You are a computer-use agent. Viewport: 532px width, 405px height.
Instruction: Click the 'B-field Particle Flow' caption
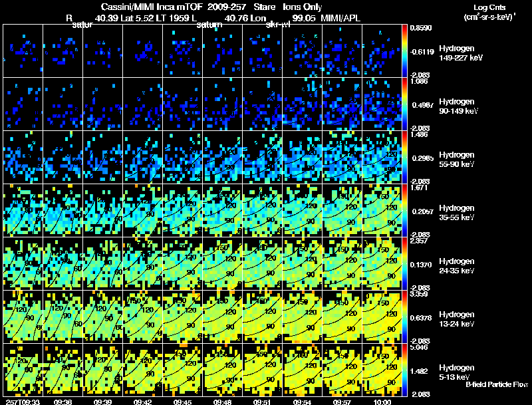[x=497, y=384]
